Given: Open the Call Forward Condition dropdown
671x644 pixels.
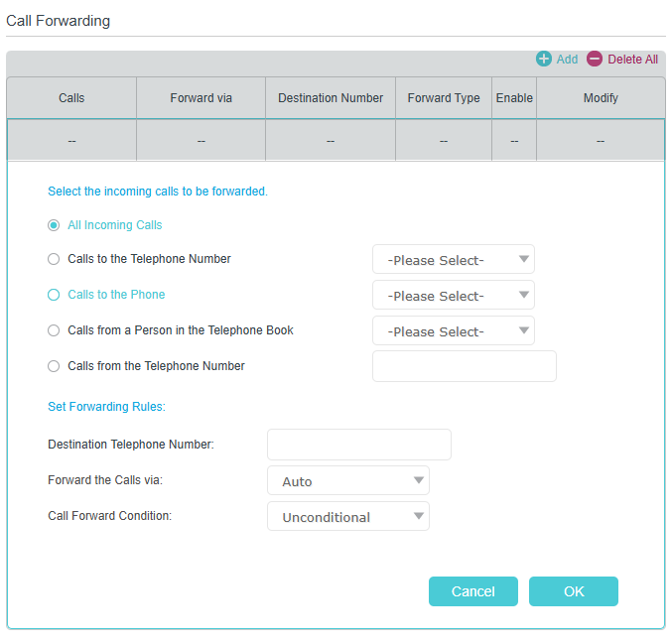Looking at the screenshot, I should [x=348, y=516].
